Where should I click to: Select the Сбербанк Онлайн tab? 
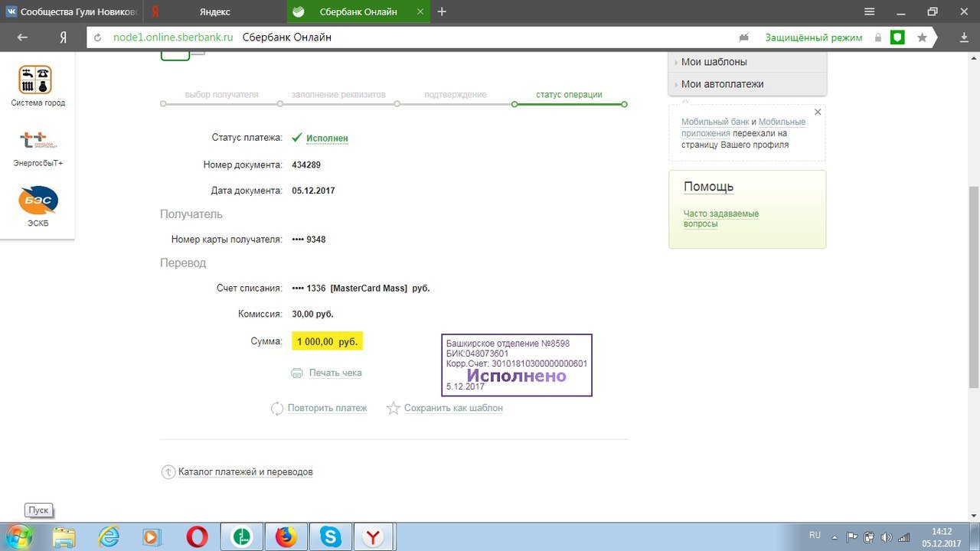(x=358, y=11)
